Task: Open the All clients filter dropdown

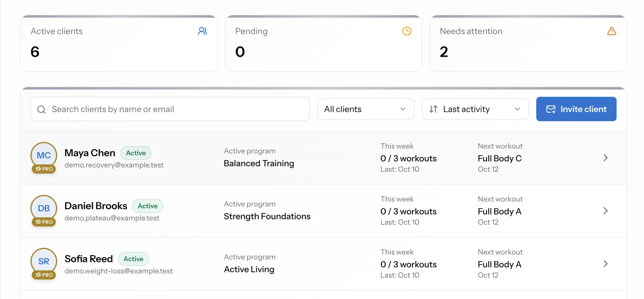Action: (x=365, y=109)
